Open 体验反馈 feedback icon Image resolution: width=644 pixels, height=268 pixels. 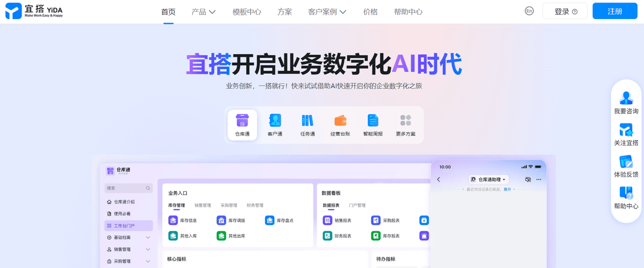626,162
